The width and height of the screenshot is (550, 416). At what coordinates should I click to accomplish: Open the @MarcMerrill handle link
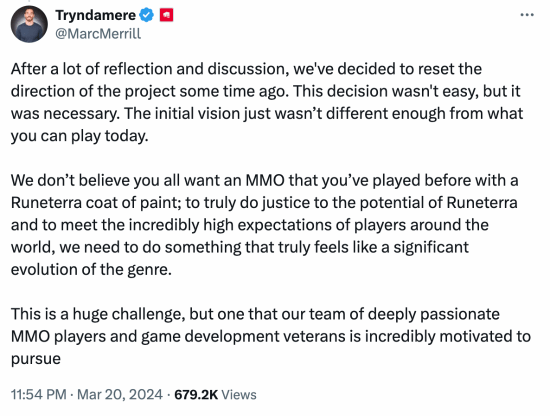pos(98,34)
